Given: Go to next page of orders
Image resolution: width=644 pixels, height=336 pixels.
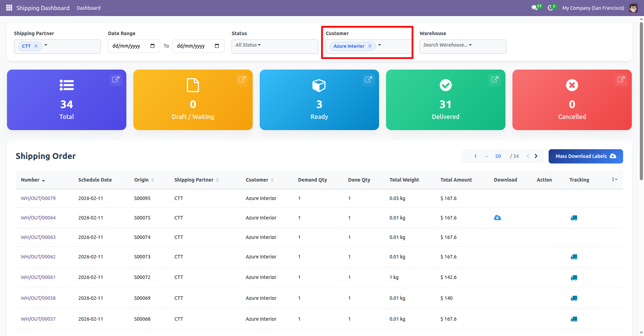Looking at the screenshot, I should (x=536, y=156).
